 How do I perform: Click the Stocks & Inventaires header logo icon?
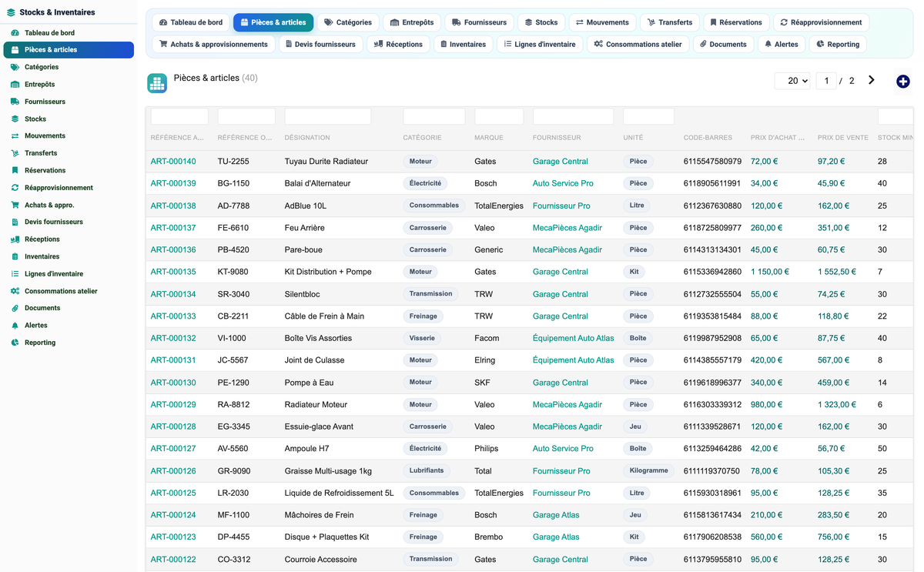[11, 12]
